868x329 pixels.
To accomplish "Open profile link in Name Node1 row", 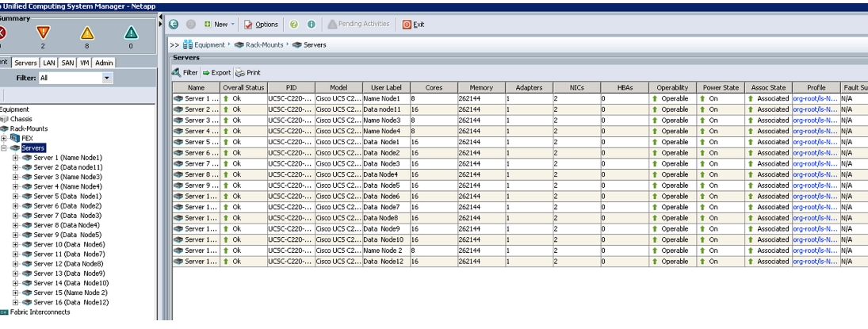I will pos(816,98).
